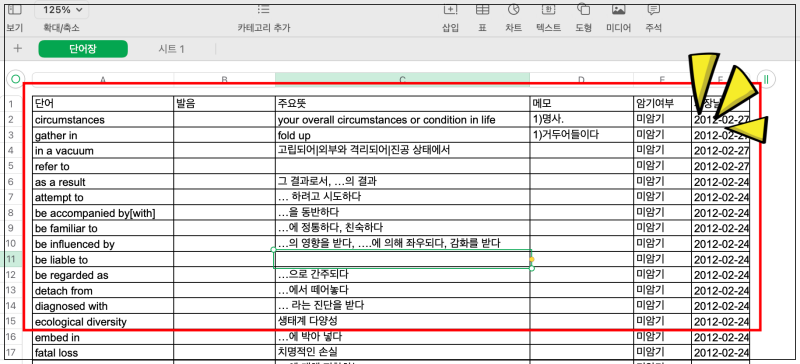Viewport: 800px width, 364px height.
Task: Click the cell 'be accompanied by[with]'
Action: click(103, 213)
